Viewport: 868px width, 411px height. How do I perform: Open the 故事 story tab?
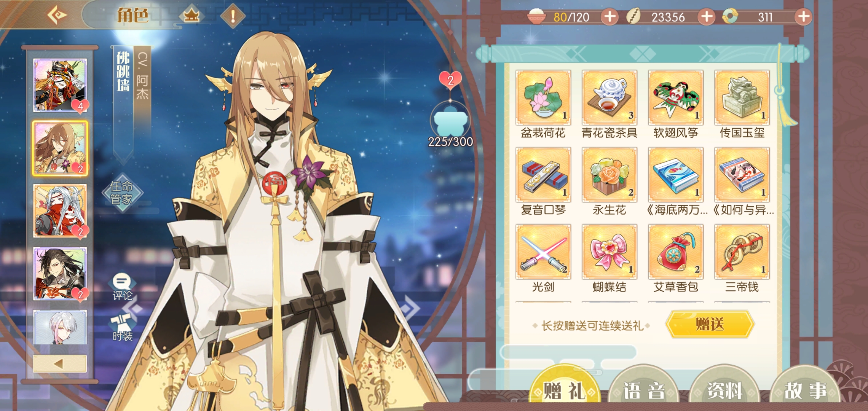805,390
